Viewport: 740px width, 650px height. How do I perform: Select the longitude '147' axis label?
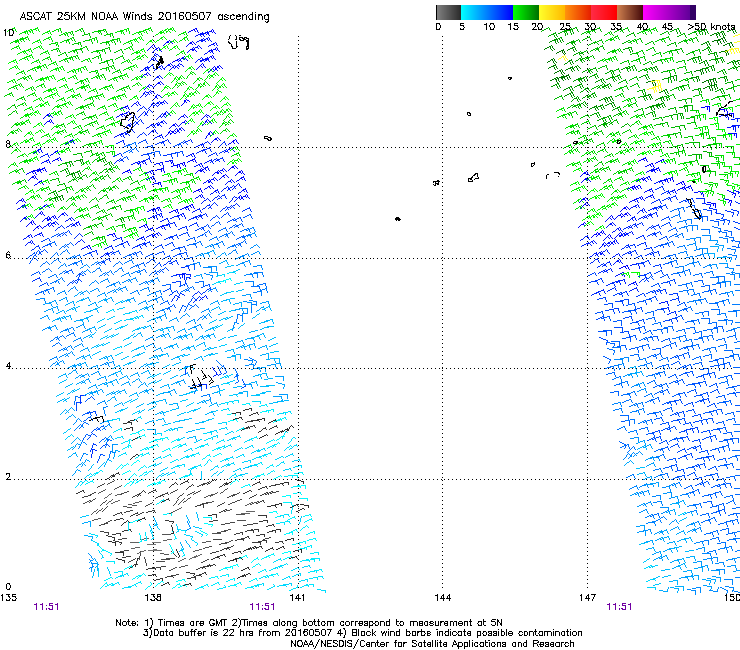tap(588, 598)
